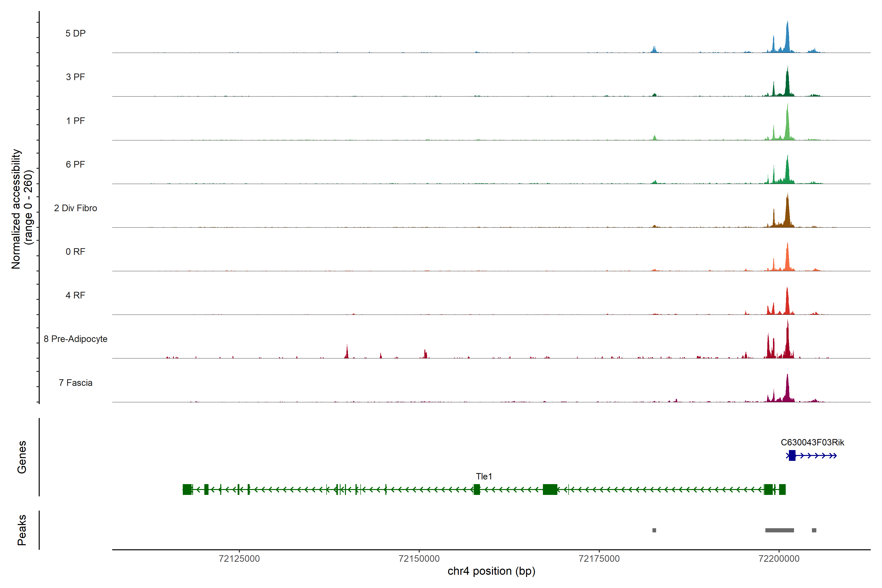This screenshot has height=588, width=882.
Task: Click the 72200000 axis tick label
Action: coord(779,558)
